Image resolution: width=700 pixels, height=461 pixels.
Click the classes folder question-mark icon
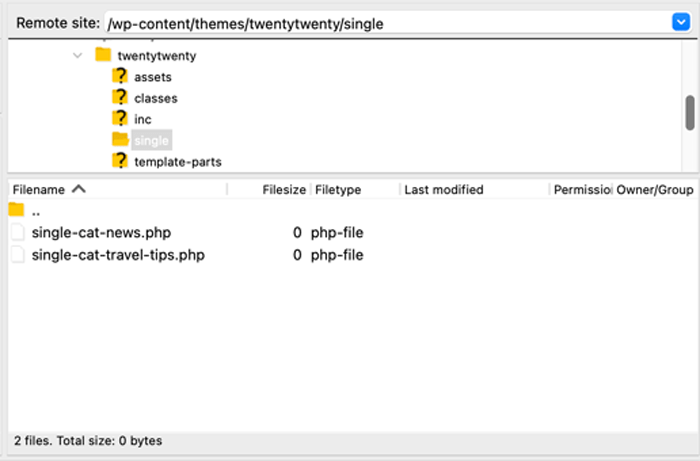click(x=120, y=98)
